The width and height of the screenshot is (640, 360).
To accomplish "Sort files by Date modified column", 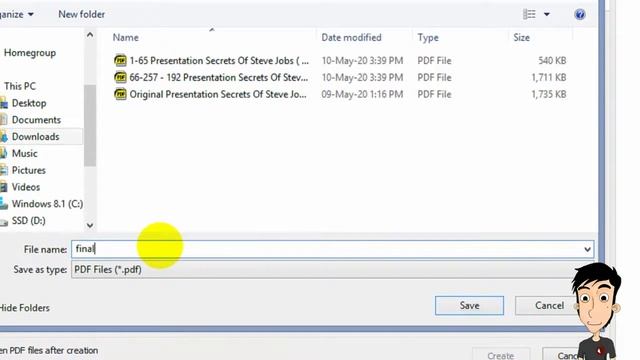I will [351, 38].
